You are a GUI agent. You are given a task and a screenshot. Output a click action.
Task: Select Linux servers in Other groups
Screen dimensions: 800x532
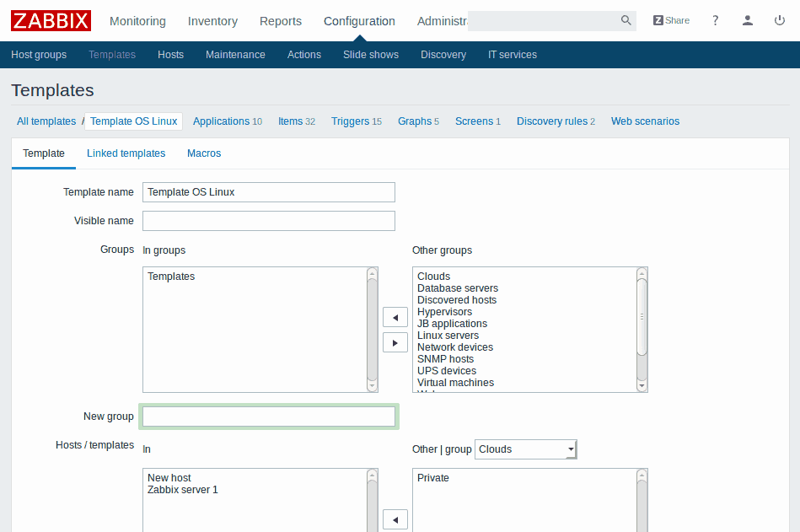point(448,336)
